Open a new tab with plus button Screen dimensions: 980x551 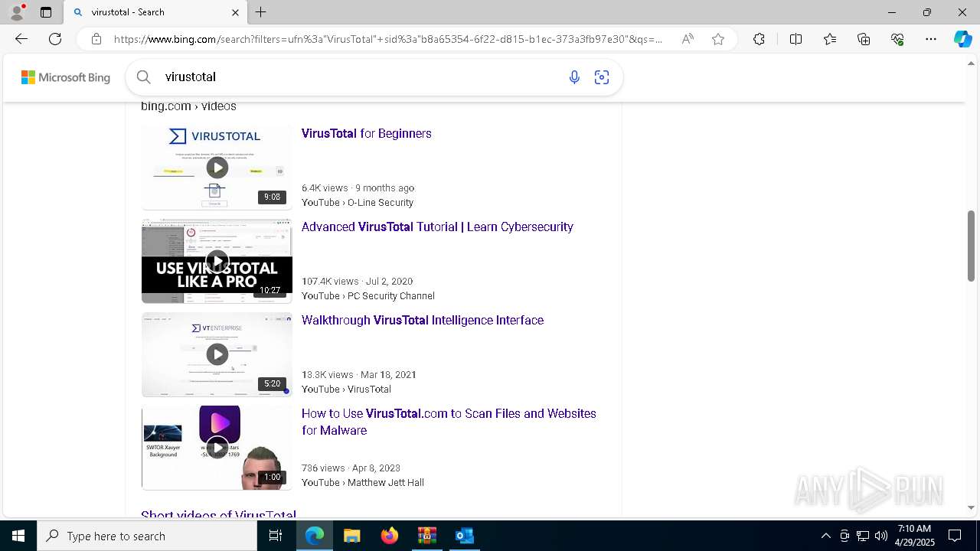pos(261,12)
